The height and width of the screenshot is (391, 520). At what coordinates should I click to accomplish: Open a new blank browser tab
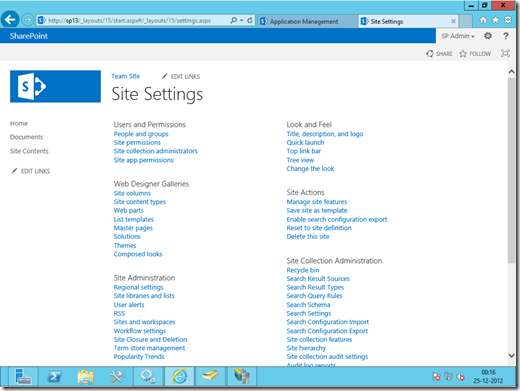tap(465, 21)
